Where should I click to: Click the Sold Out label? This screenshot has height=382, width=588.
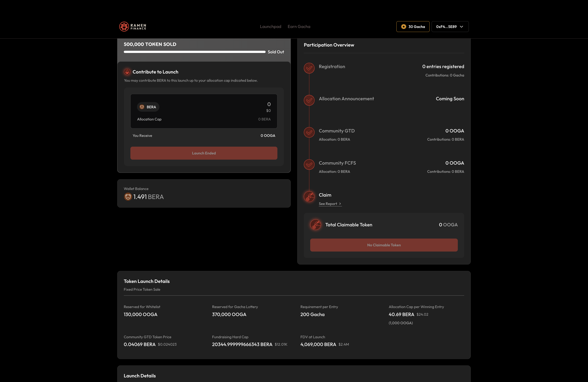point(276,52)
